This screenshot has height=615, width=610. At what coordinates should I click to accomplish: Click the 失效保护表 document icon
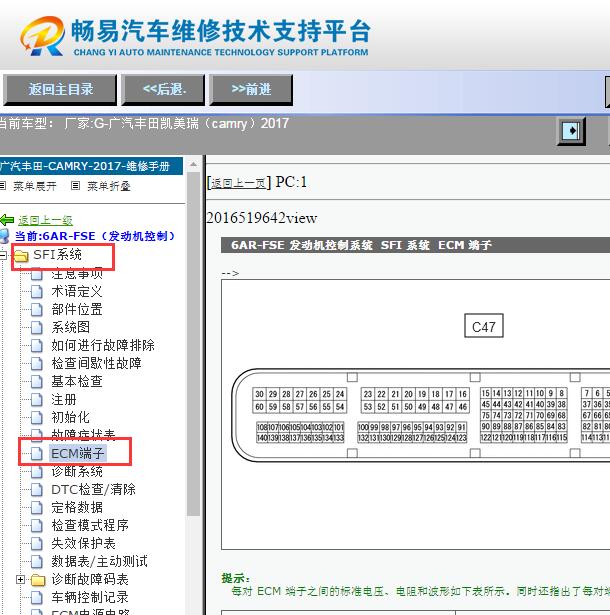37,544
